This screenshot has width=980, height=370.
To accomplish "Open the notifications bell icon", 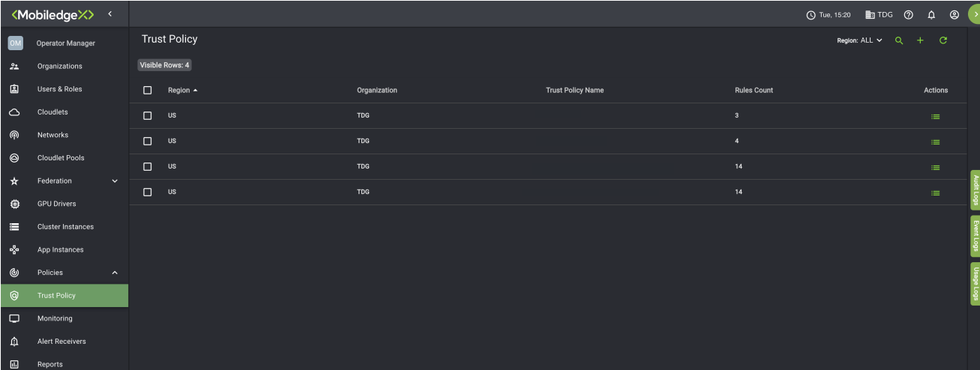I will (x=931, y=14).
